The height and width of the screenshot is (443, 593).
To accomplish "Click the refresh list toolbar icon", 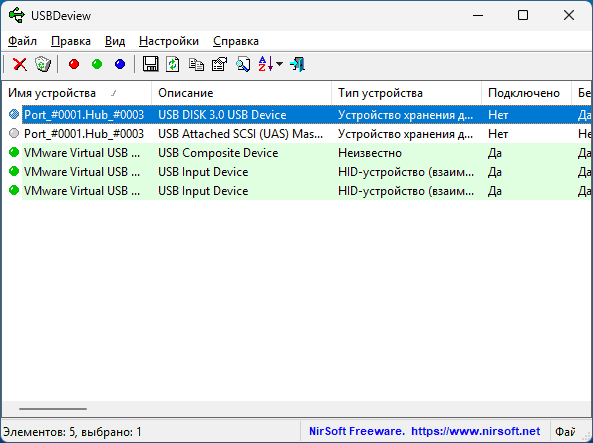I will coord(173,64).
